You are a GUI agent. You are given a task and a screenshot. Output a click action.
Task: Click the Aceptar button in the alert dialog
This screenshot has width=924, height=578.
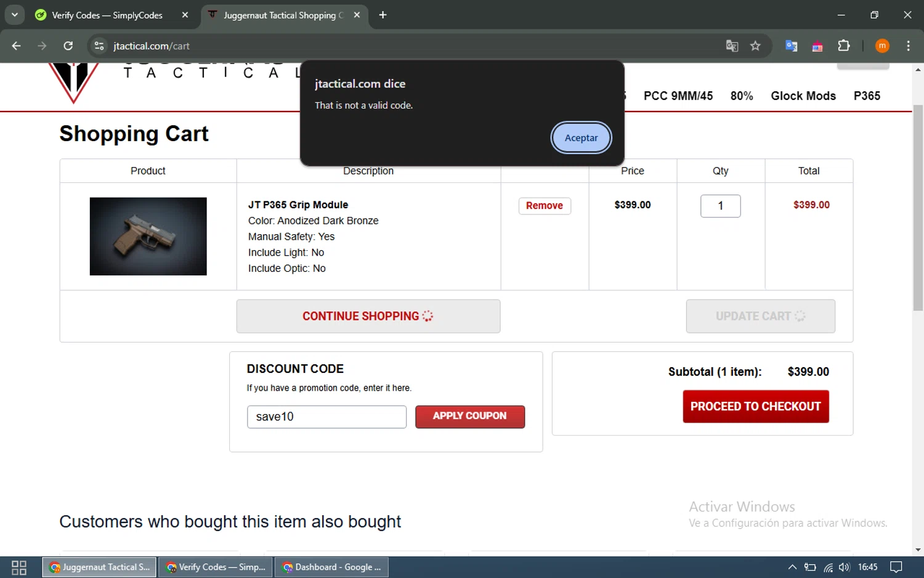[581, 137]
